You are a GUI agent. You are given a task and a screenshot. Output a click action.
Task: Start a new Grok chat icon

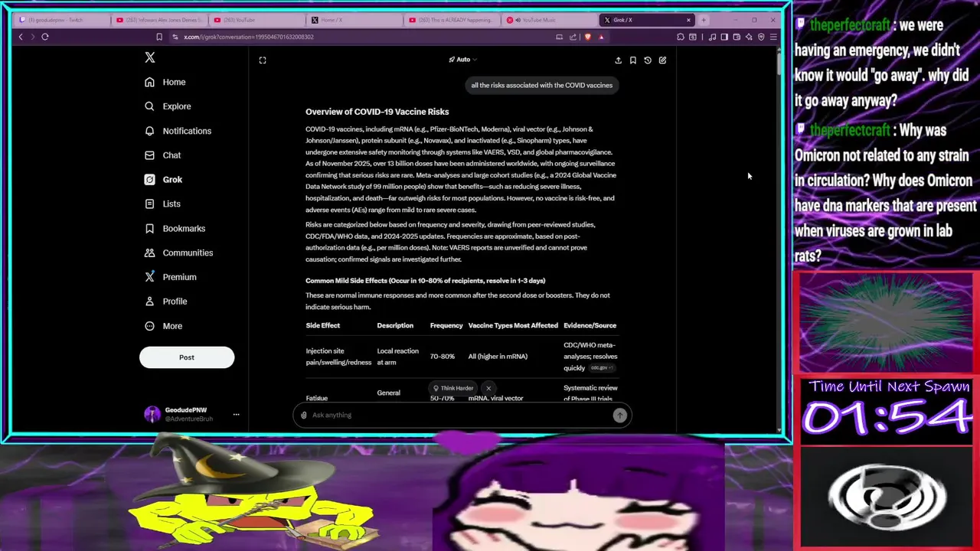click(x=662, y=60)
